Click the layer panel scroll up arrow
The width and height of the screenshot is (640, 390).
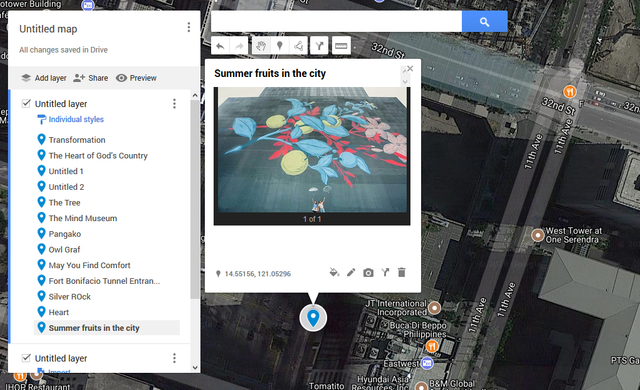tap(195, 95)
